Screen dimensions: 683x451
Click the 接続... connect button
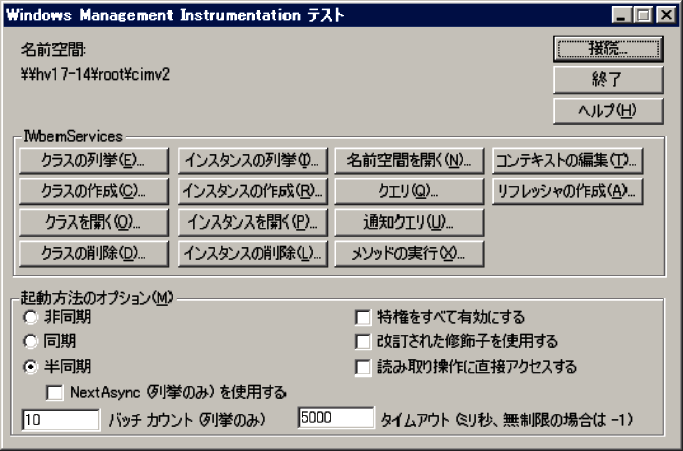pos(608,48)
